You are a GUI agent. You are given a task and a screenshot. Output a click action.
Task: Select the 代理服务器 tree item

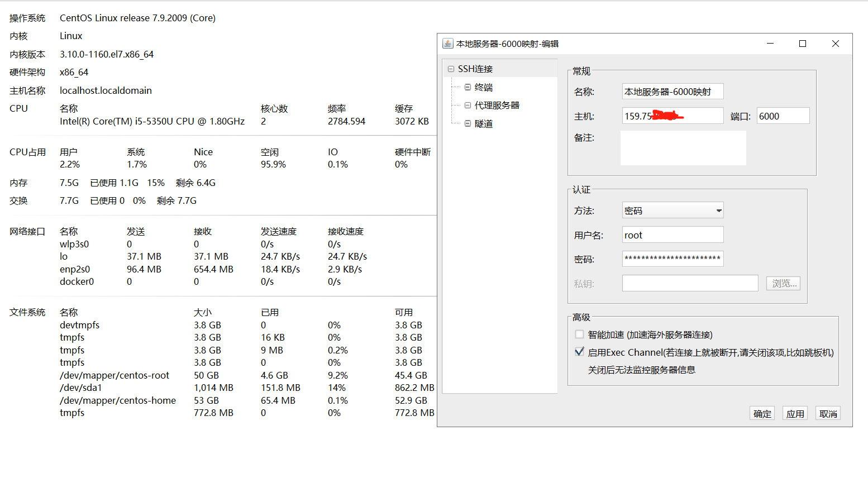pyautogui.click(x=497, y=105)
